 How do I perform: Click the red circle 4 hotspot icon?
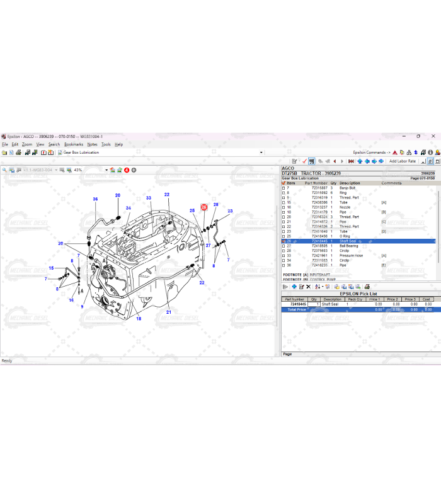coord(127,170)
